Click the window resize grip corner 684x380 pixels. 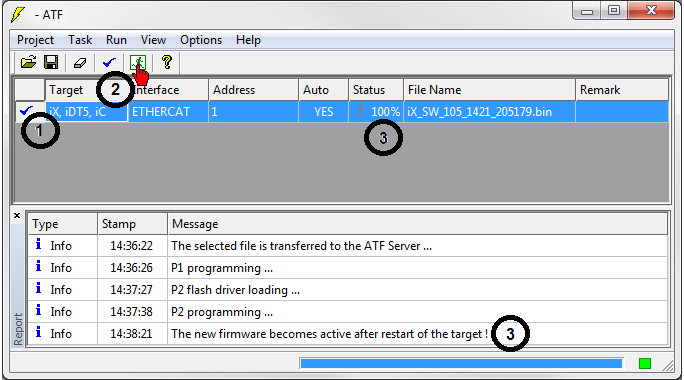pyautogui.click(x=668, y=366)
